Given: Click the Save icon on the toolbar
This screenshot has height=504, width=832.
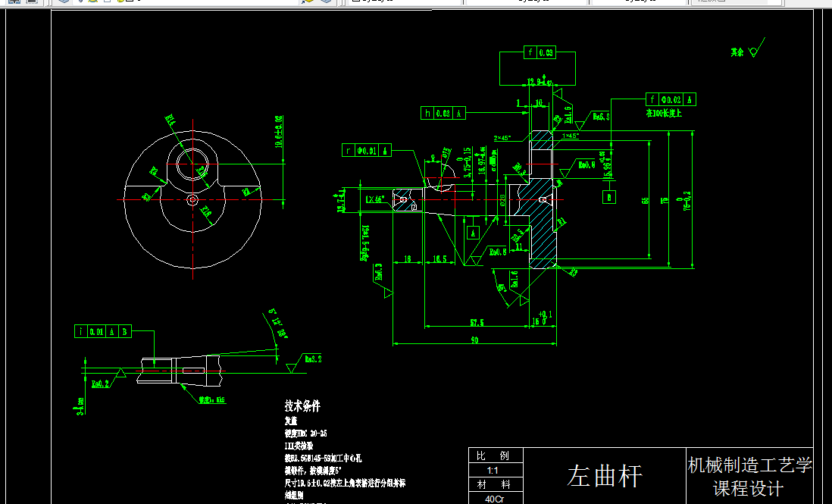Looking at the screenshot, I should [62, 3].
